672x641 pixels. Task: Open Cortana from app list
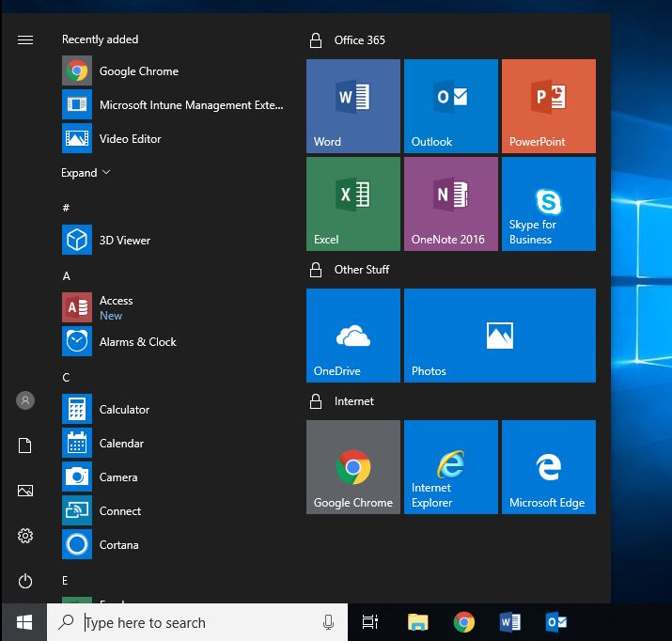click(174, 544)
